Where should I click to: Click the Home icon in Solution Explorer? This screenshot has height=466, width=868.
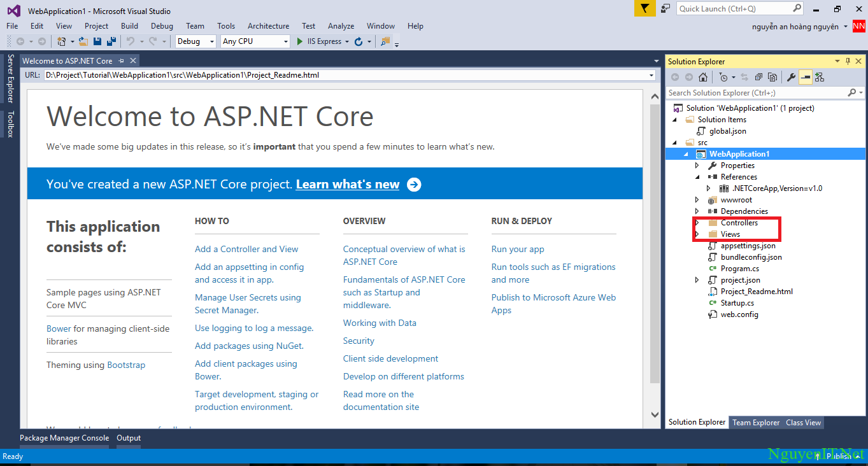(703, 77)
